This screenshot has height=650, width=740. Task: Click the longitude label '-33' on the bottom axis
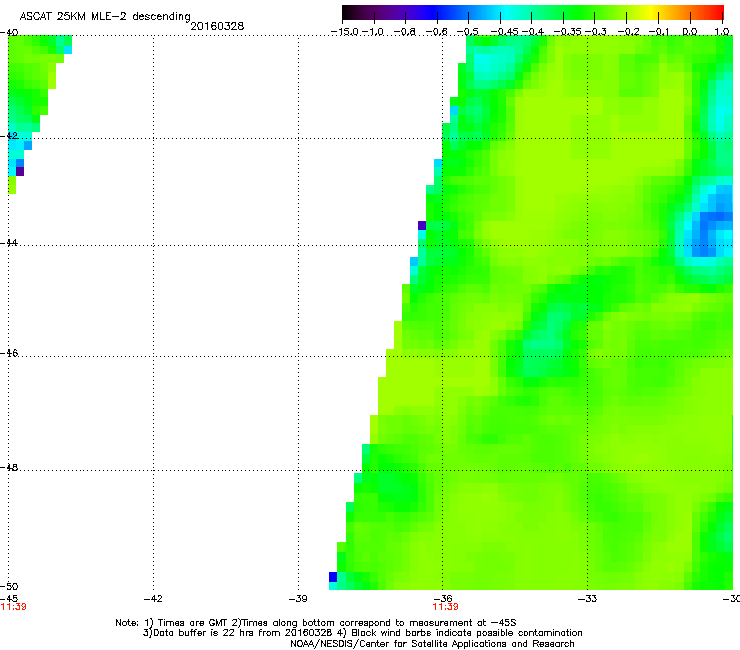click(588, 599)
